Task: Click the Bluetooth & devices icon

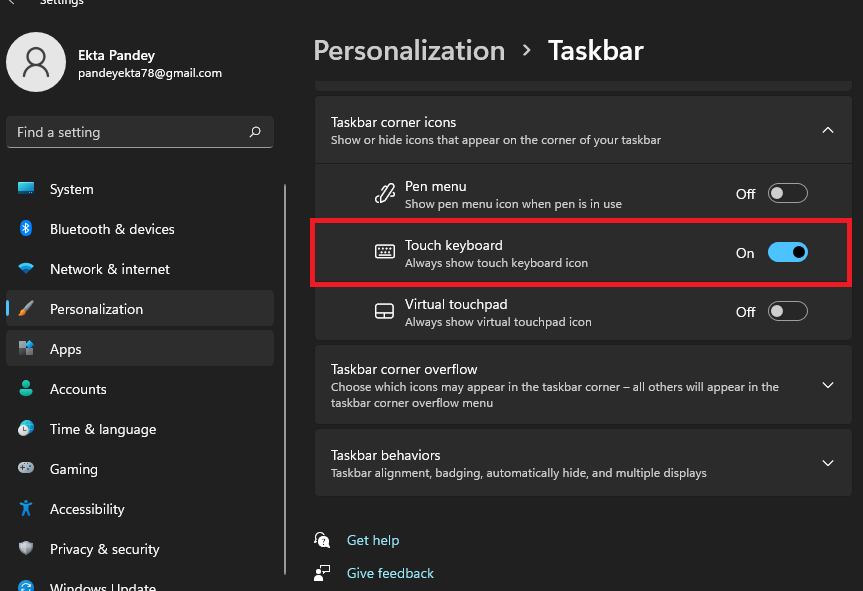Action: point(26,229)
